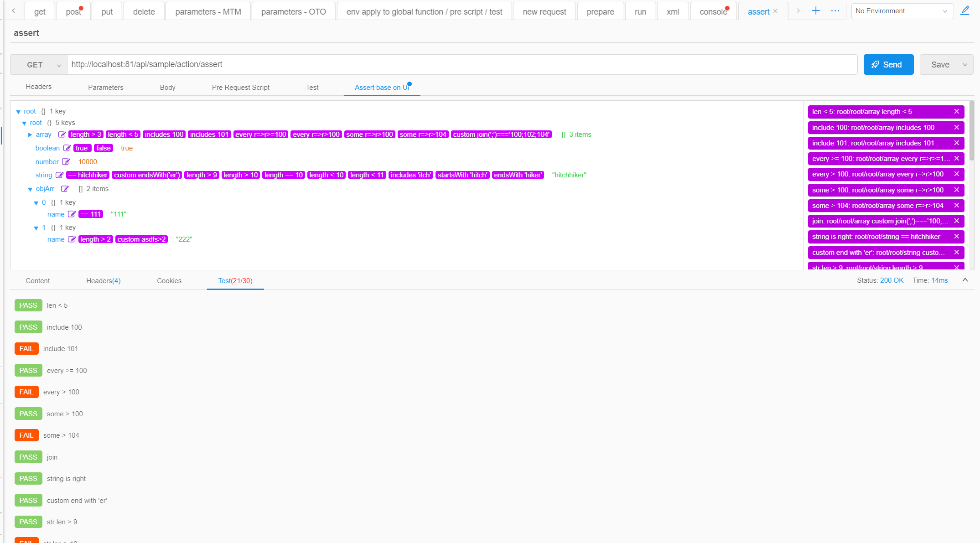The height and width of the screenshot is (543, 980).
Task: Toggle the 'false' assertion tag on boolean
Action: pos(104,148)
